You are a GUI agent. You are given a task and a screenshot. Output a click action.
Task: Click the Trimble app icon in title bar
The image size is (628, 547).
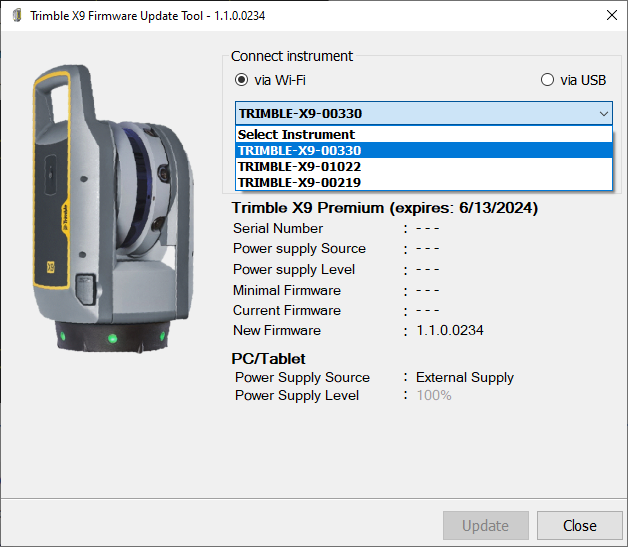17,16
